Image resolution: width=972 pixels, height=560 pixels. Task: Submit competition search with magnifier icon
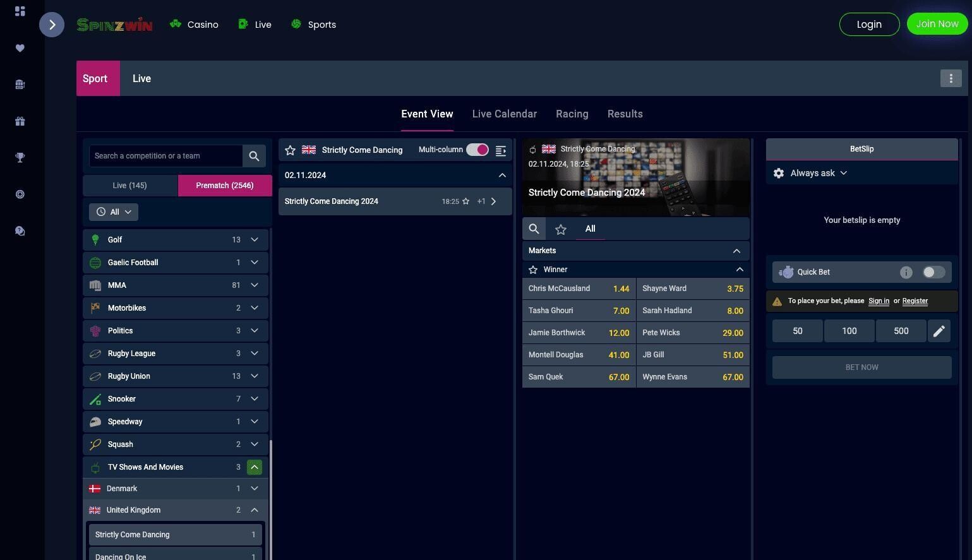click(x=254, y=156)
